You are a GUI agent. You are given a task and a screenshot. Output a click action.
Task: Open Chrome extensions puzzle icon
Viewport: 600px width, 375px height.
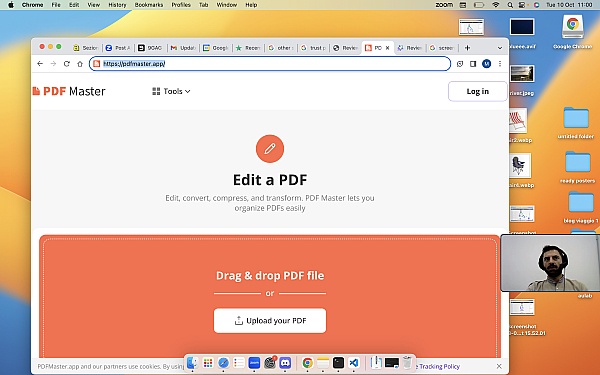click(460, 64)
